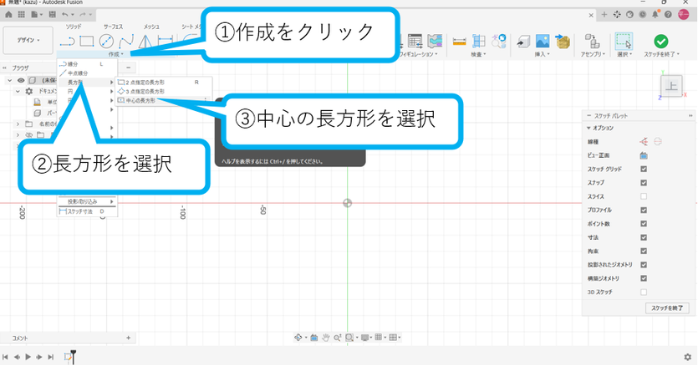The height and width of the screenshot is (365, 698).
Task: Collapse the Options section in Sketch Palette
Action: pos(589,128)
